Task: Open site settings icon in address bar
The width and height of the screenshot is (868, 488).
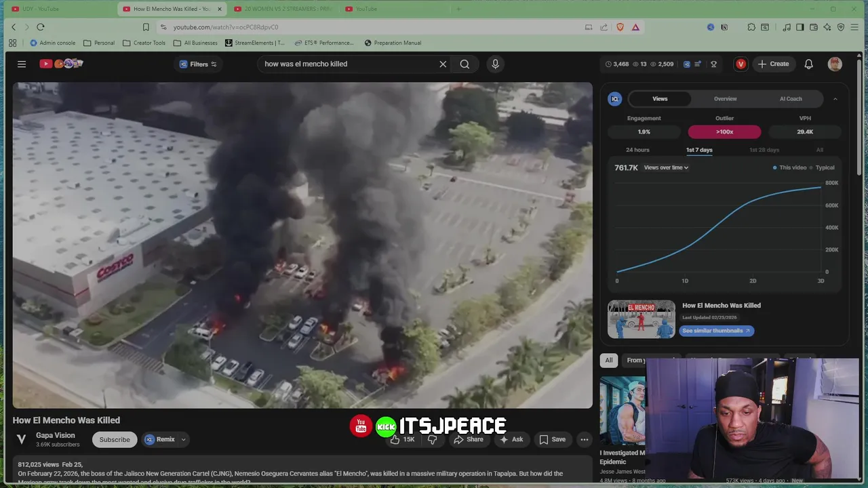Action: point(163,27)
